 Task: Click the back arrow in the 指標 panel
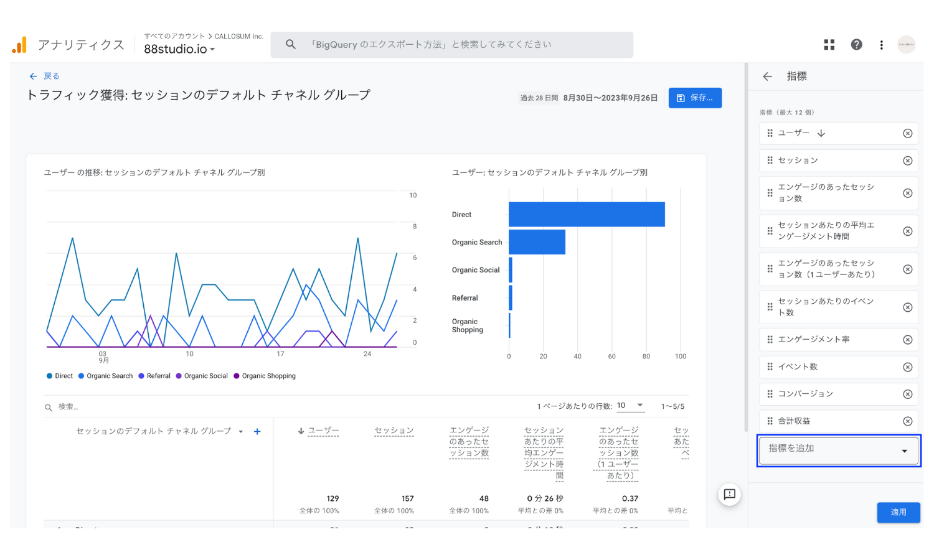coord(767,76)
